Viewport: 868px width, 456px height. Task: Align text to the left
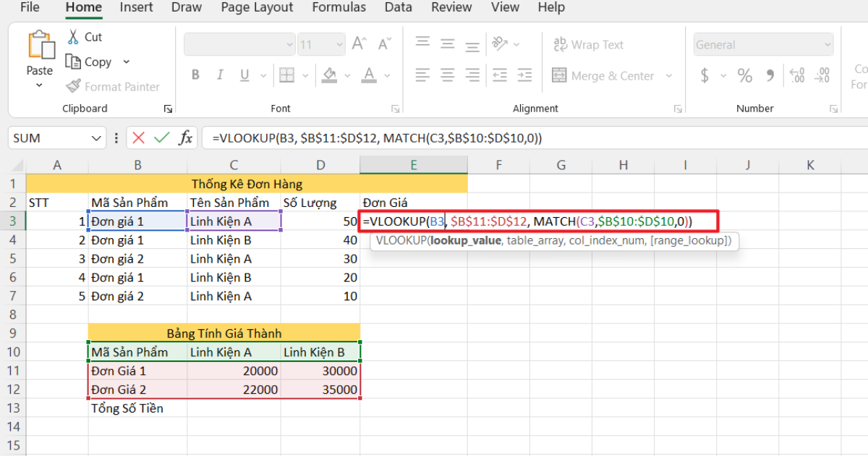[x=424, y=75]
